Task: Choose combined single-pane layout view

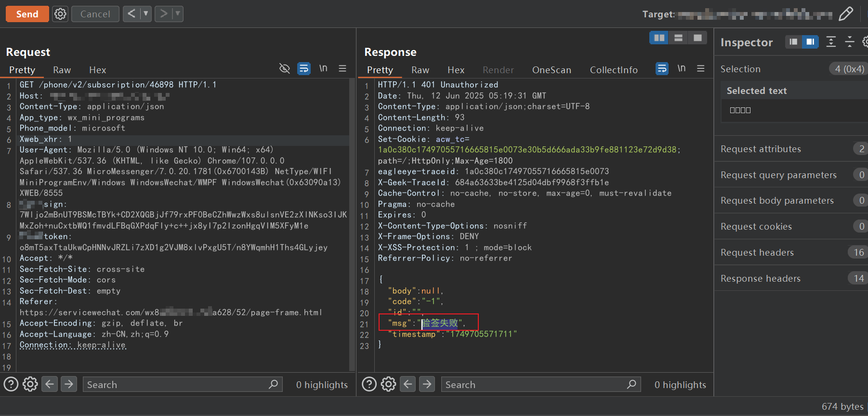Action: 697,38
